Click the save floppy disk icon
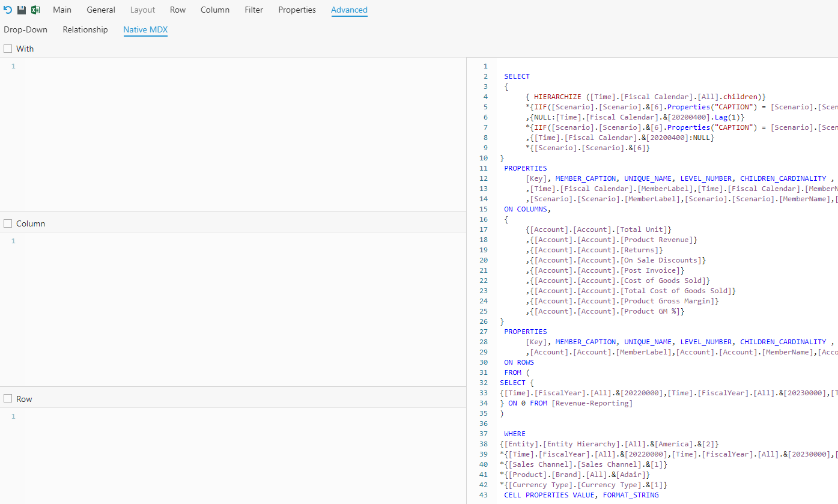The height and width of the screenshot is (504, 838). coord(22,10)
